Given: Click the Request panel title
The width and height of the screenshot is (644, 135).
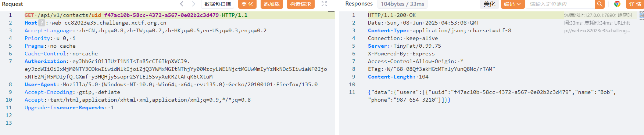Looking at the screenshot, I should click(x=12, y=4).
